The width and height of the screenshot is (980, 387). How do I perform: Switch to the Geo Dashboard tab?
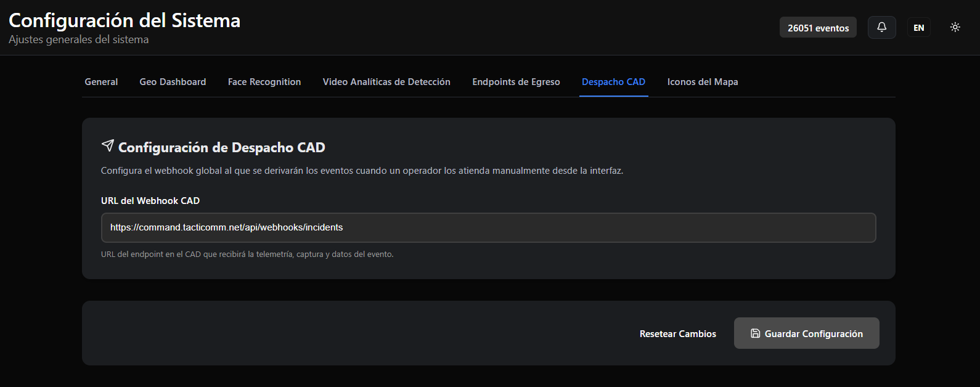[173, 82]
